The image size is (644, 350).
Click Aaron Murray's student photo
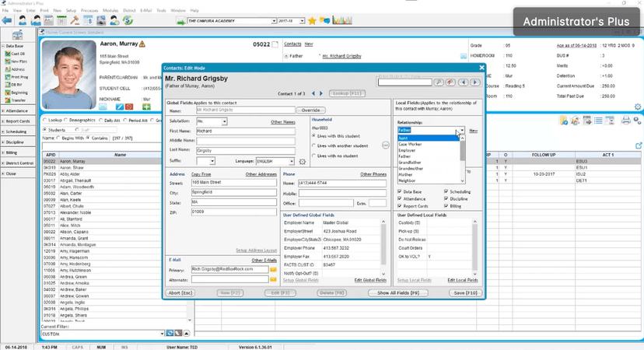pos(68,75)
